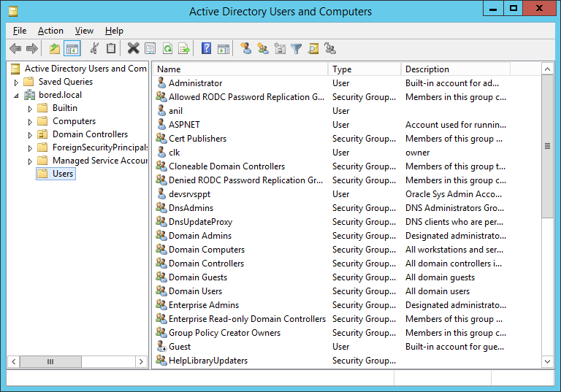Toggle Show/Hide Action Pane toolbar icon
The width and height of the screenshot is (561, 392).
pyautogui.click(x=224, y=49)
